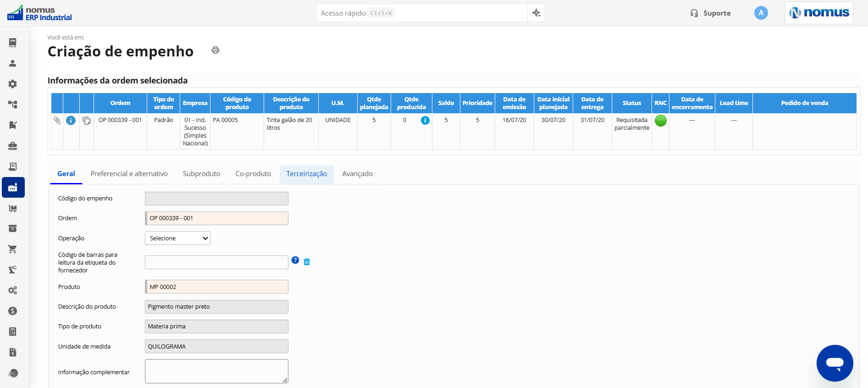Expand the Operação Selecione dropdown

pyautogui.click(x=177, y=238)
